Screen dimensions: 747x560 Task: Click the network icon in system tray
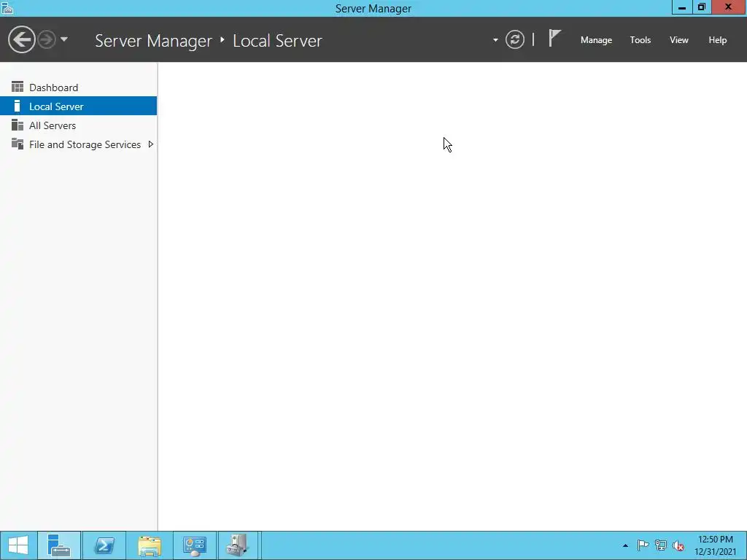click(x=661, y=545)
